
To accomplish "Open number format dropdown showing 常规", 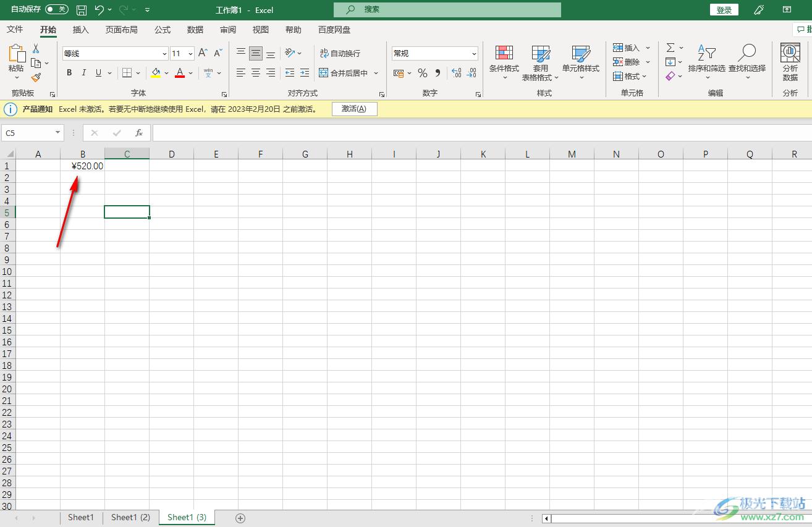I will coord(475,54).
